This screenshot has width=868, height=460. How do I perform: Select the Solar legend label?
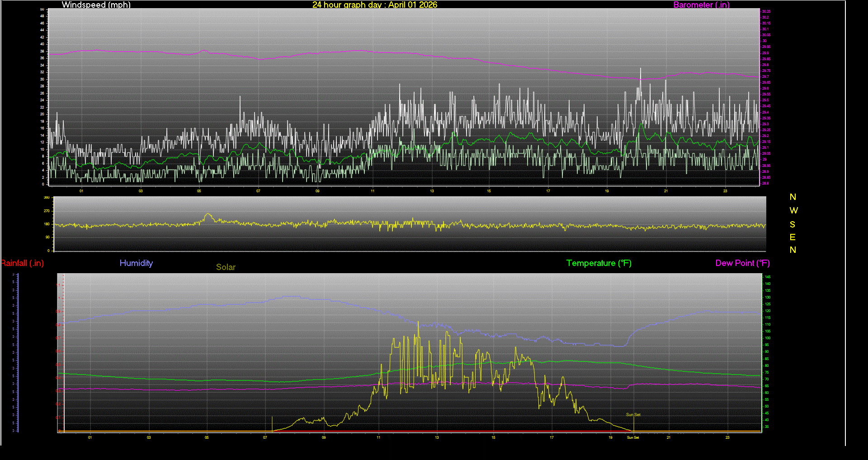pos(226,267)
